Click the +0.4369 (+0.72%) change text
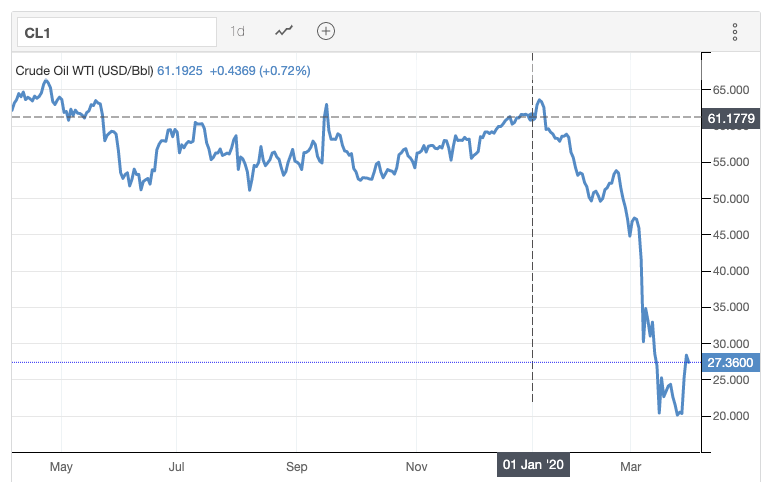The width and height of the screenshot is (781, 482). [x=260, y=71]
